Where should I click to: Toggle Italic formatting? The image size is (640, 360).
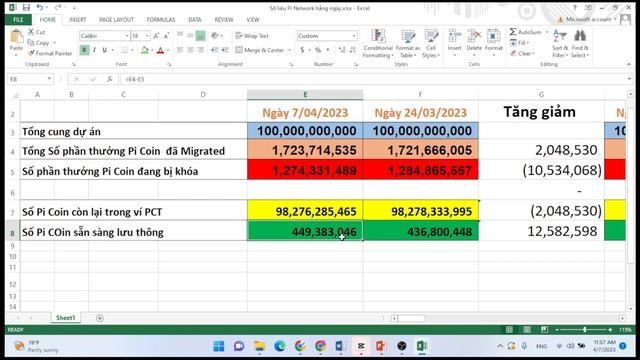tap(95, 50)
